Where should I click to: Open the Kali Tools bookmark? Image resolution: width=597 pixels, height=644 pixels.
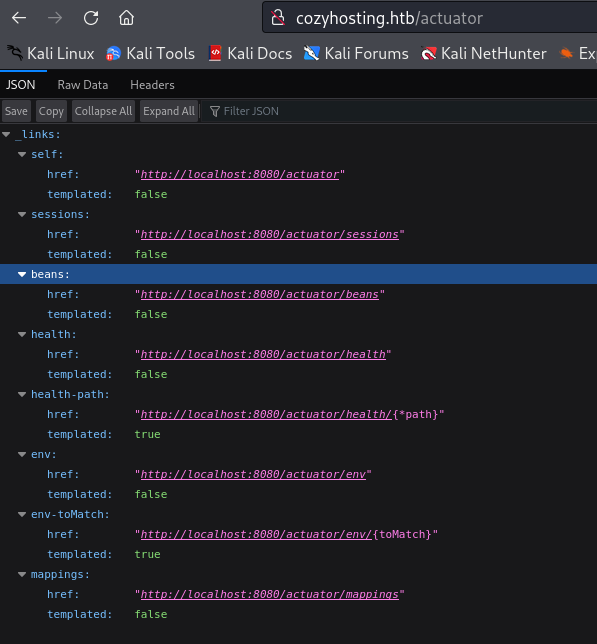[x=150, y=53]
